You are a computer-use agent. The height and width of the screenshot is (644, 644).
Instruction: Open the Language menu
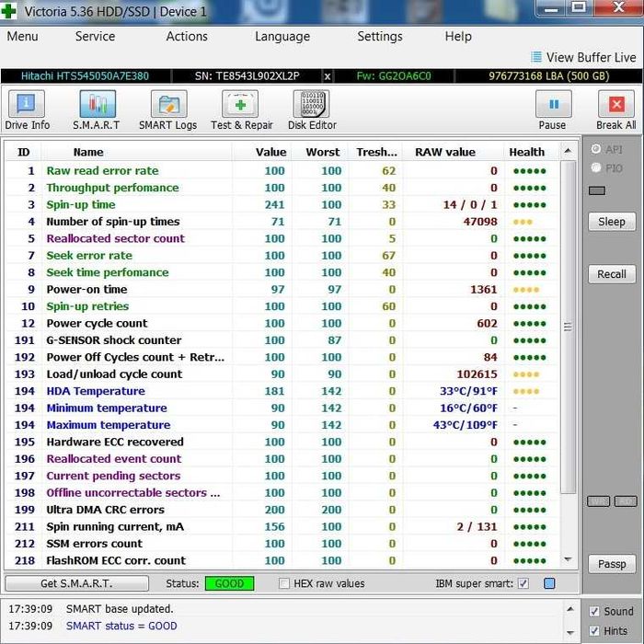(x=282, y=37)
